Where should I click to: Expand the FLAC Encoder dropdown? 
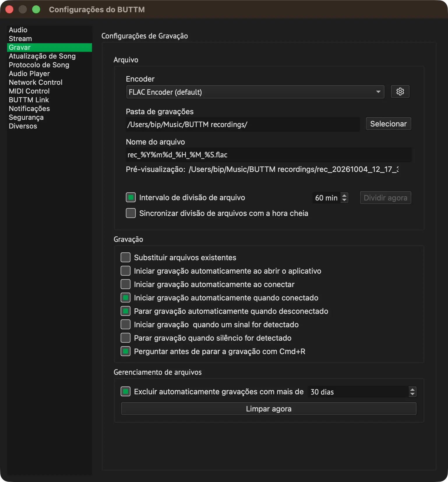(255, 92)
